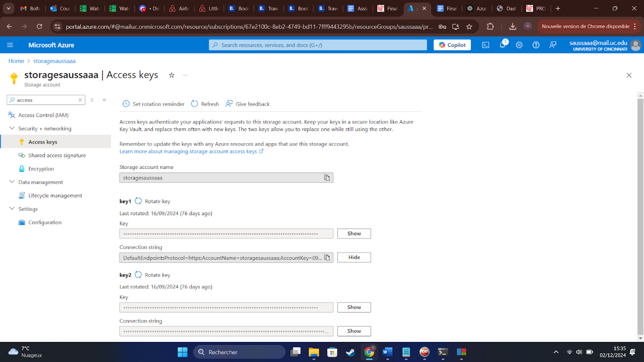
Task: Open Shared access signature
Action: click(x=57, y=155)
